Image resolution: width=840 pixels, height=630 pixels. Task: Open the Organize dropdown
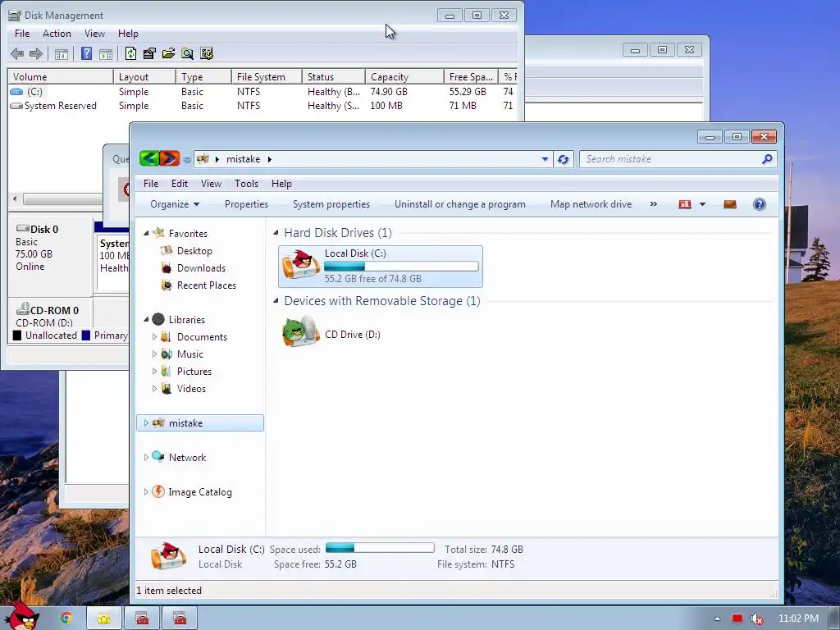pyautogui.click(x=175, y=204)
